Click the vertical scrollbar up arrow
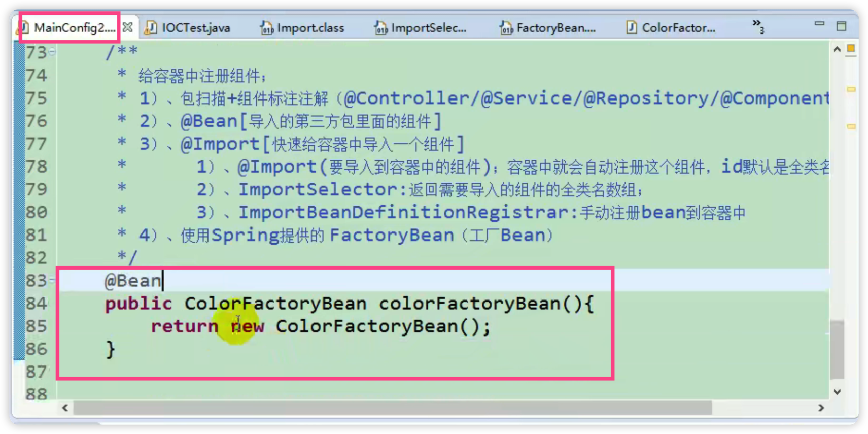868x434 pixels. click(x=837, y=49)
